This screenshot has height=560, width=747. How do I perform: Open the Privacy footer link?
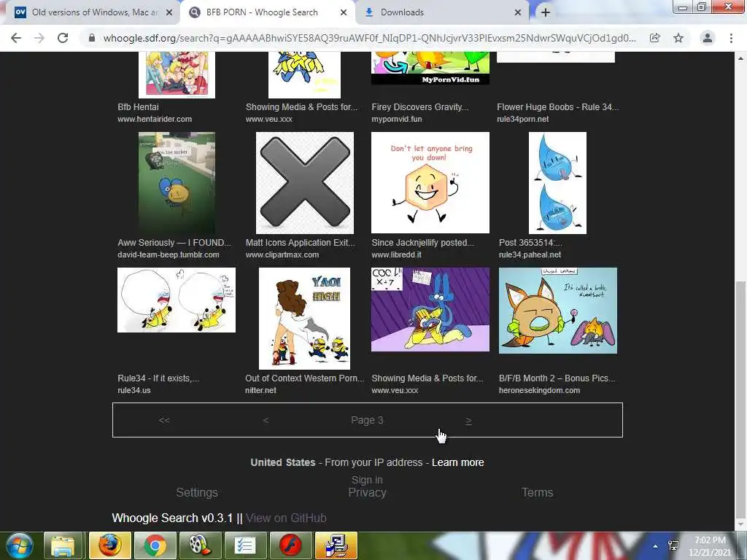pos(367,492)
